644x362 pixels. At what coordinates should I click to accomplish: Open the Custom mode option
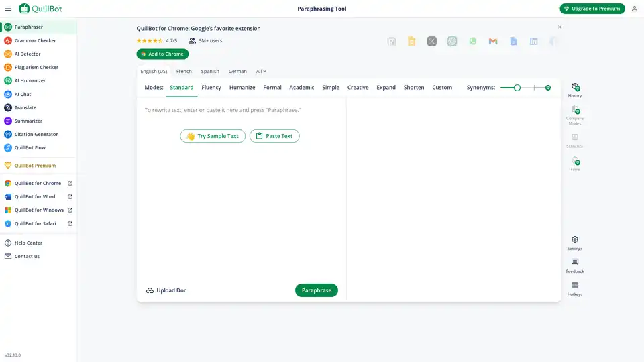(x=442, y=88)
